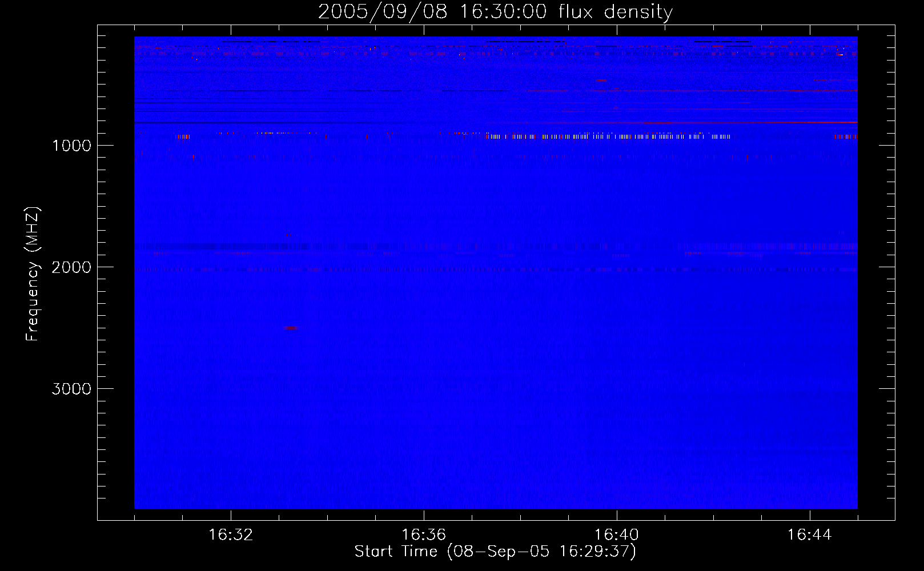This screenshot has height=571, width=924.
Task: Click the 1000 frequency tick label
Action: [x=72, y=146]
